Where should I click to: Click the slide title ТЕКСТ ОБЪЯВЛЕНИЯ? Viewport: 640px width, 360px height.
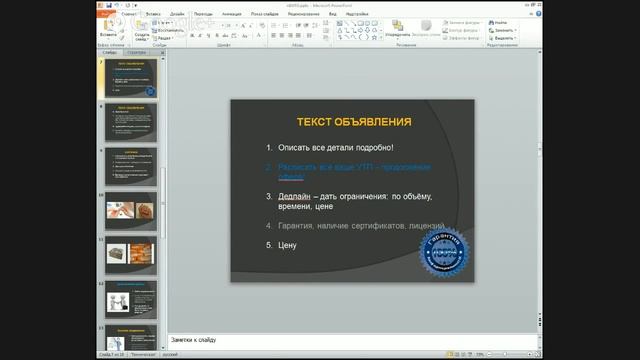tap(354, 122)
